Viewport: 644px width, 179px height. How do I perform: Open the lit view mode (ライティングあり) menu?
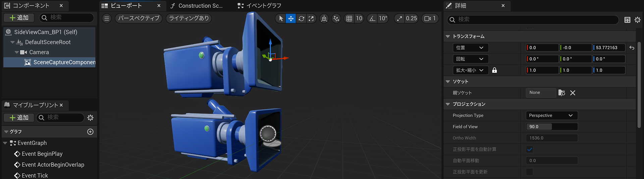coord(189,18)
